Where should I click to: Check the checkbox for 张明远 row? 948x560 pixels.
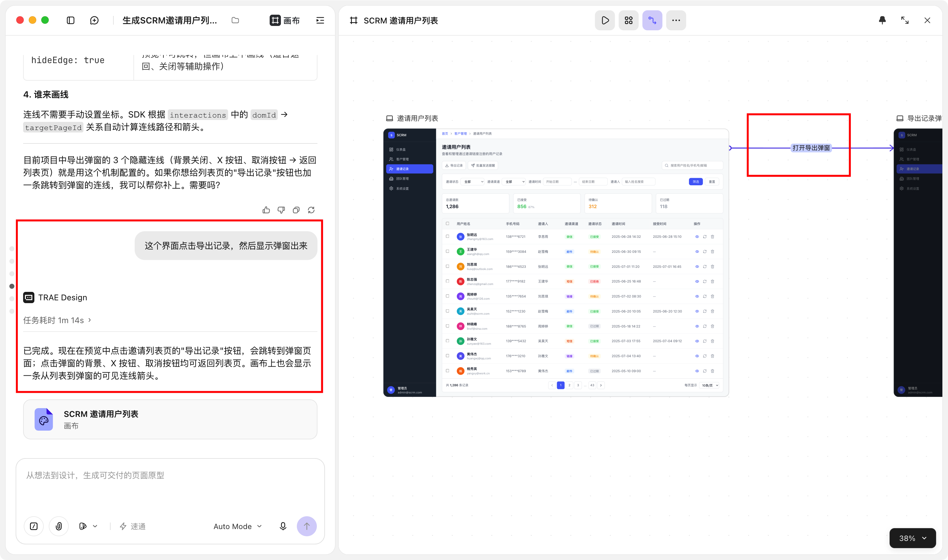tap(448, 237)
